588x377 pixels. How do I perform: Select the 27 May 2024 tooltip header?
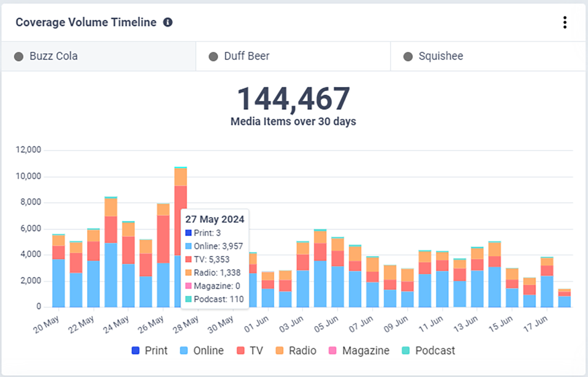[214, 219]
